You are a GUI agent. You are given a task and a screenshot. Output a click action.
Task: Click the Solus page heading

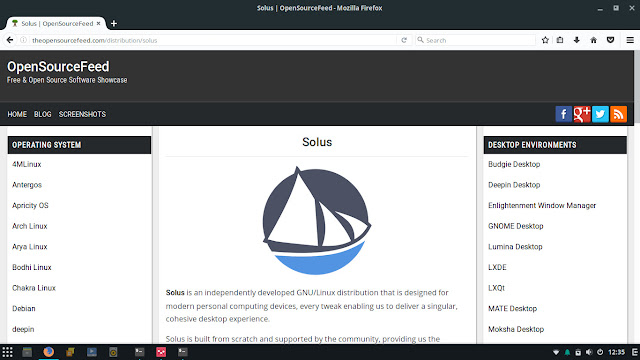pos(317,142)
